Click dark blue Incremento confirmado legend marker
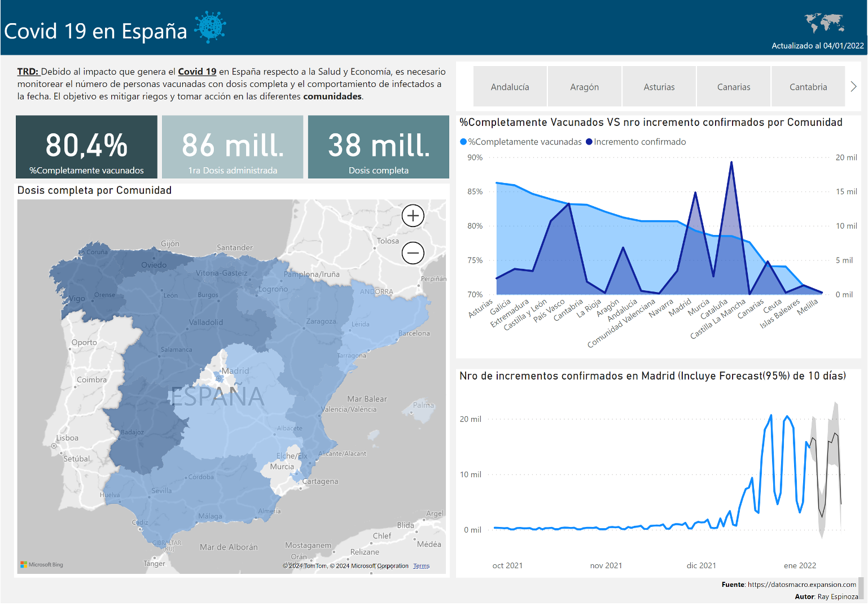868x610 pixels. coord(589,142)
